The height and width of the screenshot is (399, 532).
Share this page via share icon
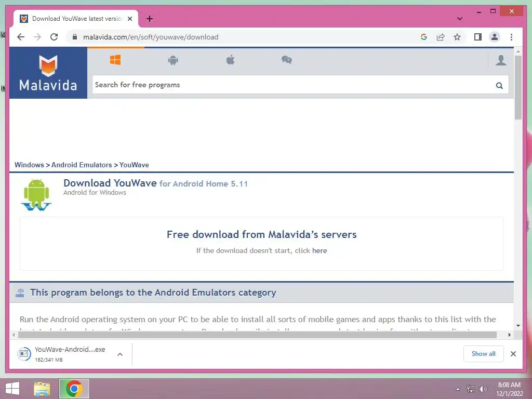pos(441,37)
